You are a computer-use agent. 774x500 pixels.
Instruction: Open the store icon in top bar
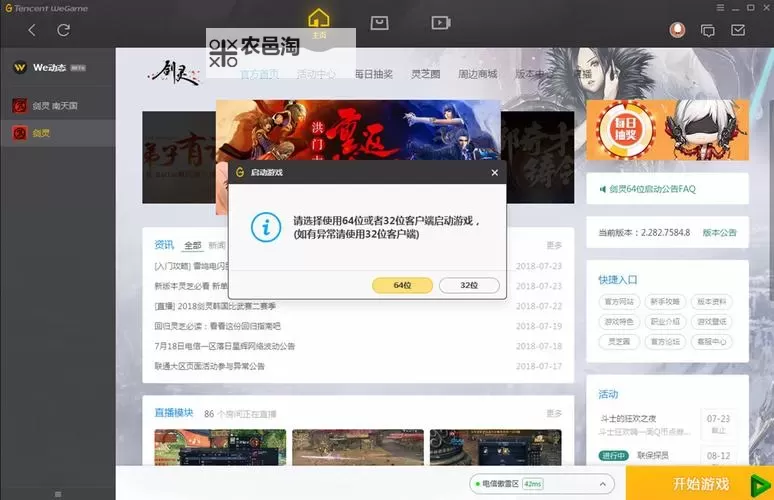click(x=379, y=22)
